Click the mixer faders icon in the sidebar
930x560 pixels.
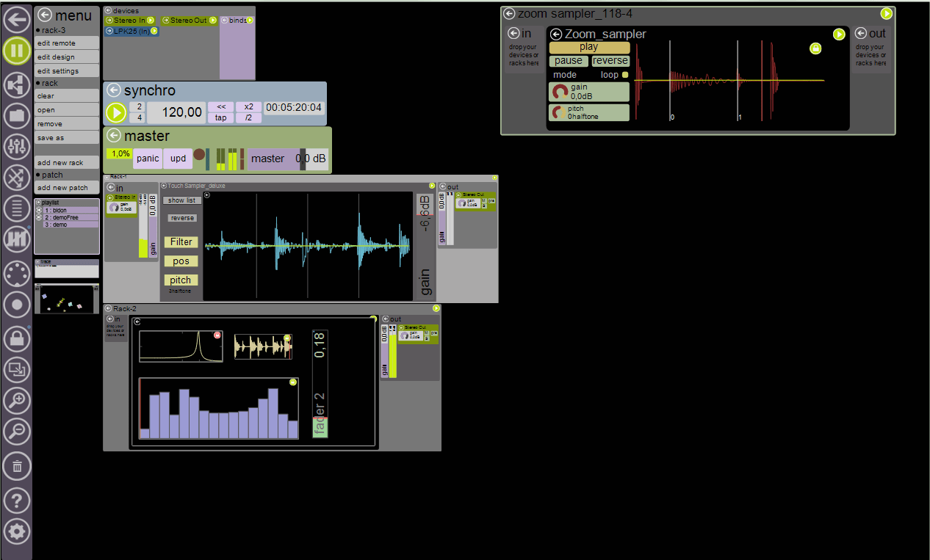pyautogui.click(x=16, y=146)
